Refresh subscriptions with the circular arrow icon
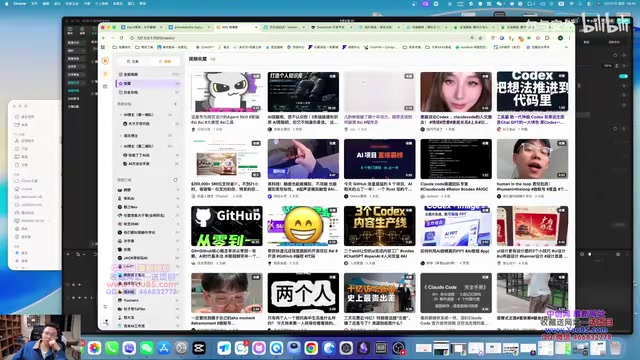Viewport: 640px width, 360px height. pos(176,180)
